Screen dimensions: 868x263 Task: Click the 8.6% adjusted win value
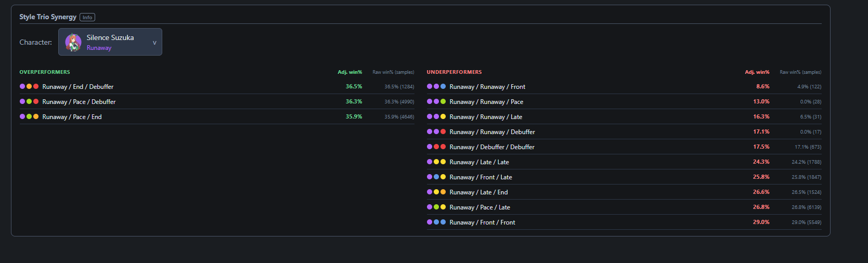[763, 87]
